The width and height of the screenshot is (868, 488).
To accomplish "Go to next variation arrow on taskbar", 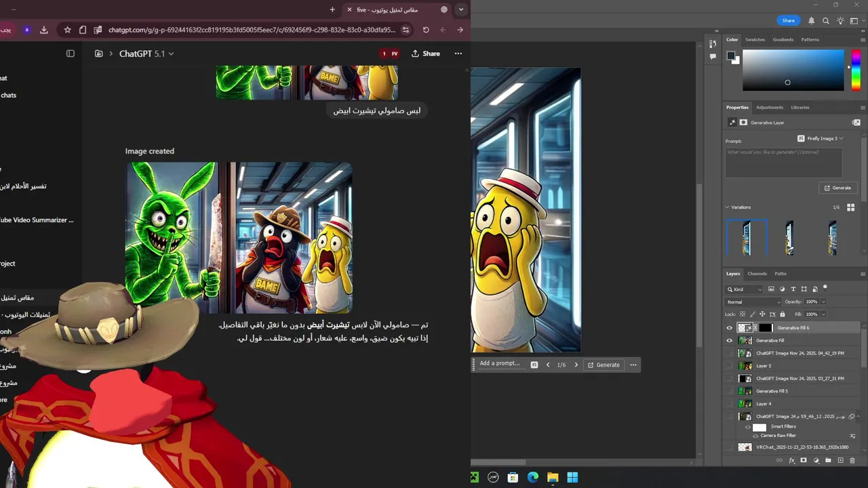I will coord(576,365).
